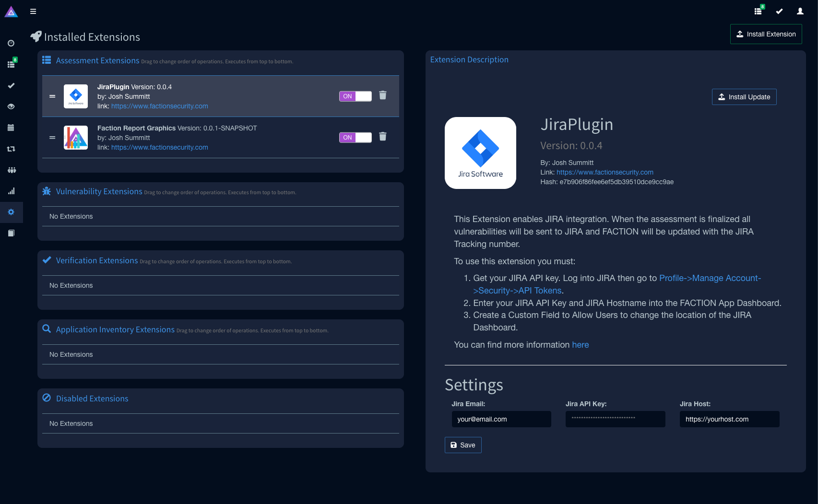Click the Vulnerability Extensions heading
818x504 pixels.
point(99,191)
